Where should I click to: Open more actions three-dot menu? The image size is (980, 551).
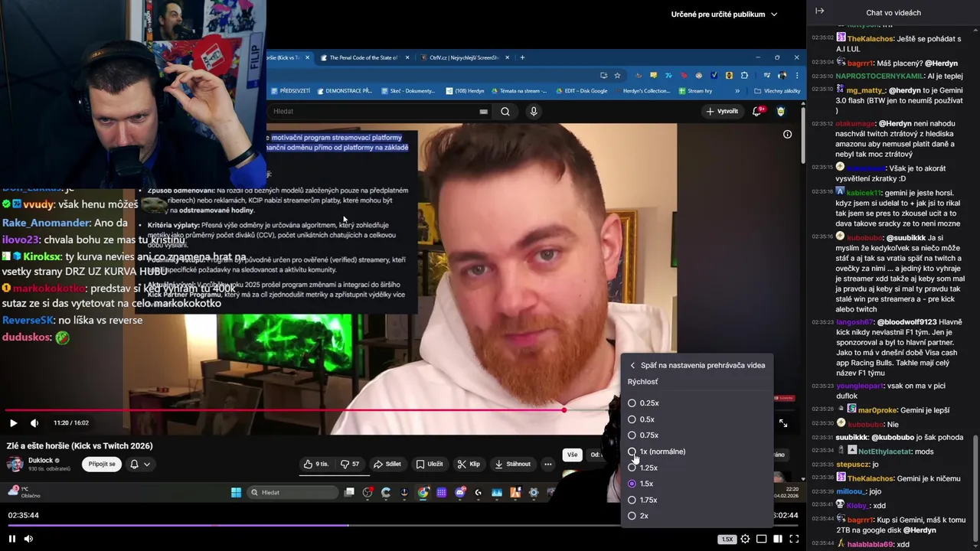click(x=547, y=464)
